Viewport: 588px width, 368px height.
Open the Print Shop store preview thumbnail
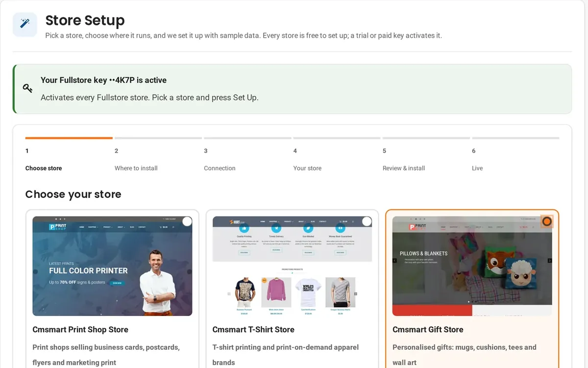coord(112,266)
